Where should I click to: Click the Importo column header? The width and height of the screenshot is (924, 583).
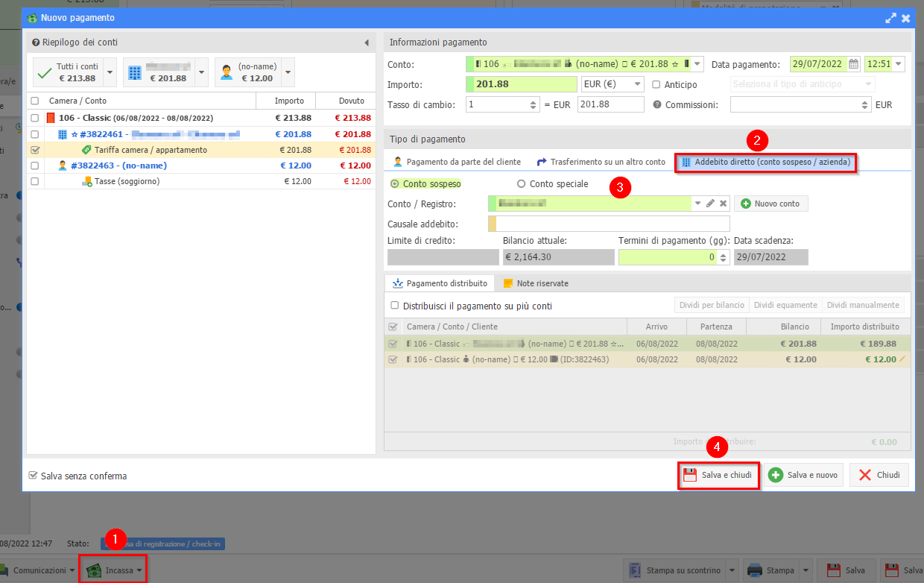pyautogui.click(x=285, y=101)
